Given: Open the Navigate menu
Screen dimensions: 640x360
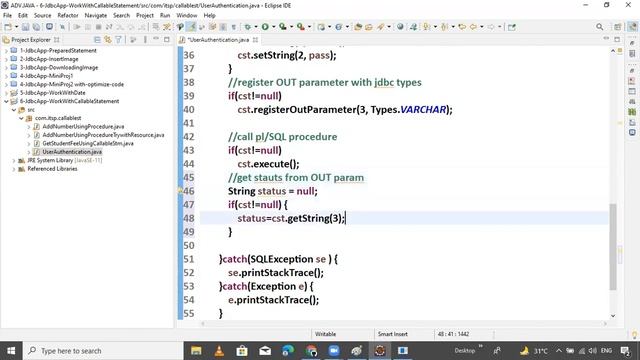Looking at the screenshot, I should point(96,16).
